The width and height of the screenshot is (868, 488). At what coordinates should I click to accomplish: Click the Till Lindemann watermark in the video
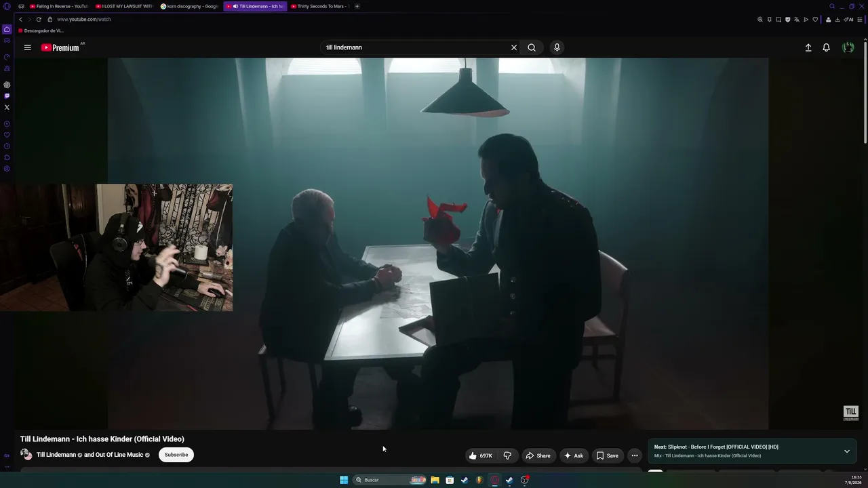851,413
